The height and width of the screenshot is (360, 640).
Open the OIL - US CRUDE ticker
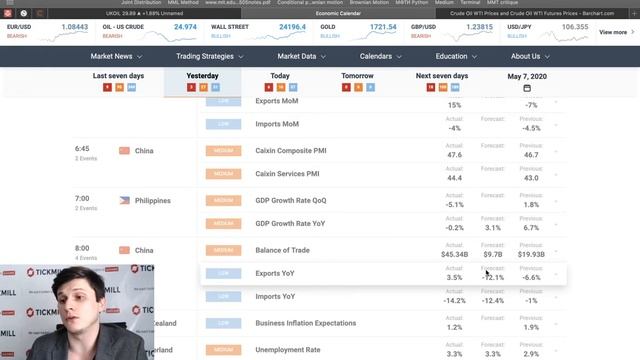pos(149,32)
